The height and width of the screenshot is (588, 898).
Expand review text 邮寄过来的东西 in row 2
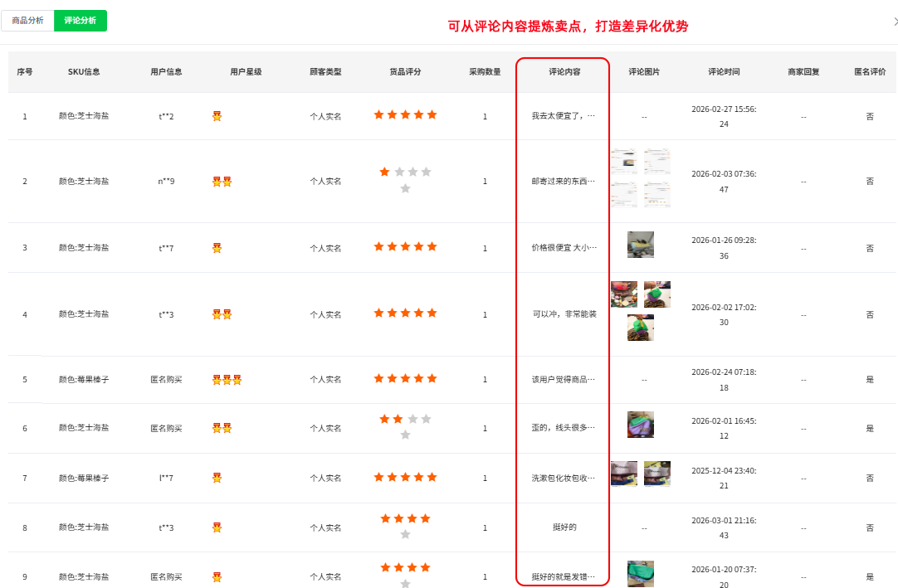[x=563, y=180]
